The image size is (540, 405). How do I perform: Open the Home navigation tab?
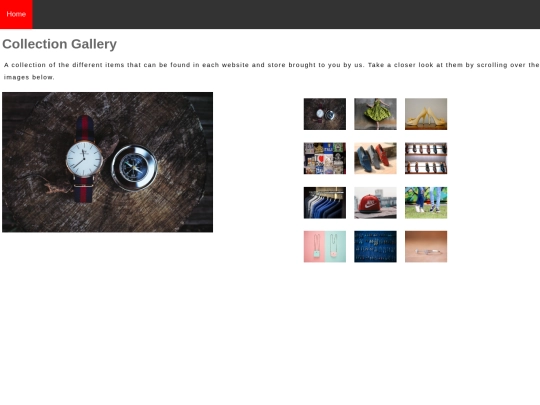pyautogui.click(x=16, y=14)
